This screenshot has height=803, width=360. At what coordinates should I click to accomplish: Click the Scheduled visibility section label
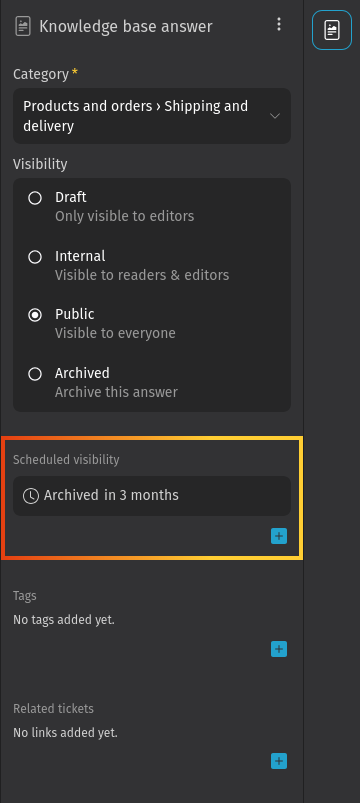pos(66,459)
